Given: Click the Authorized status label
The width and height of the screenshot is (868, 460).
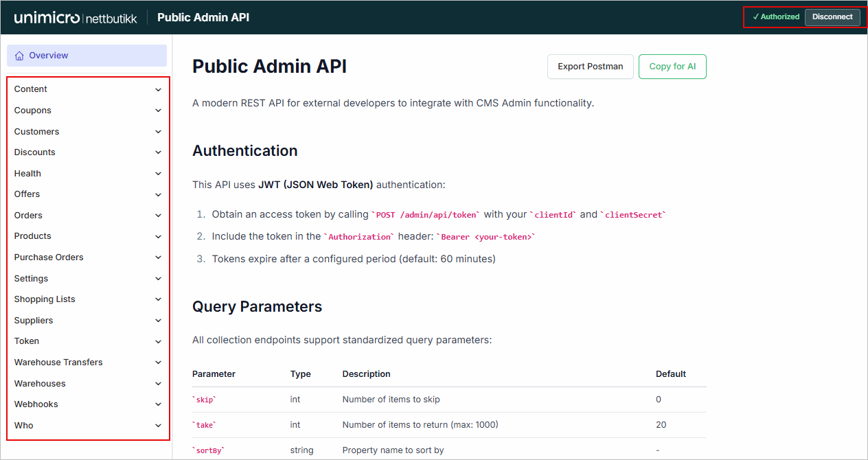Looking at the screenshot, I should pyautogui.click(x=776, y=17).
